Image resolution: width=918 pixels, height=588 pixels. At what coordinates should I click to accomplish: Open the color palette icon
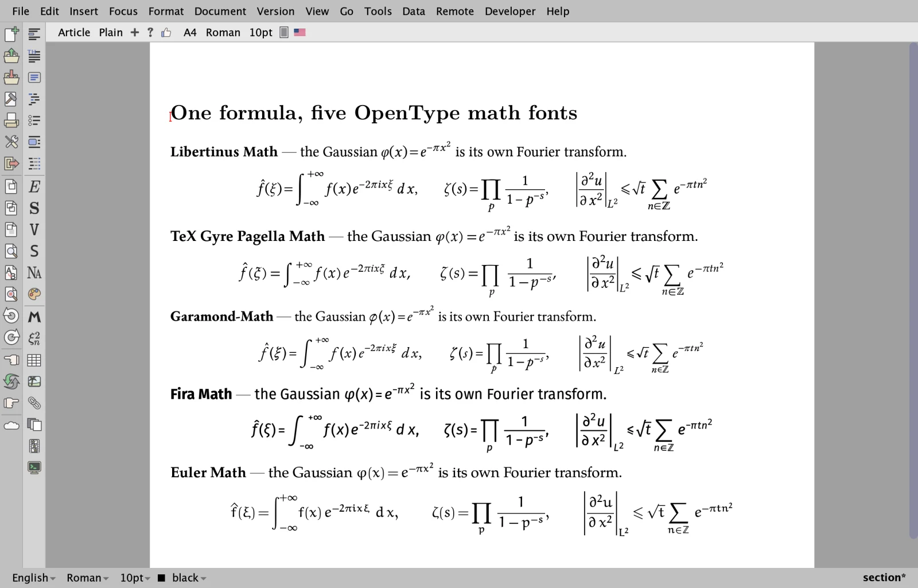pos(34,294)
